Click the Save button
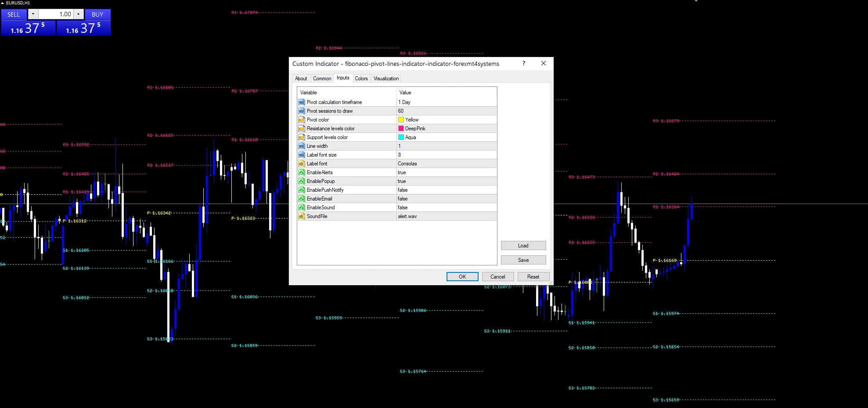The width and height of the screenshot is (868, 408). [x=523, y=260]
